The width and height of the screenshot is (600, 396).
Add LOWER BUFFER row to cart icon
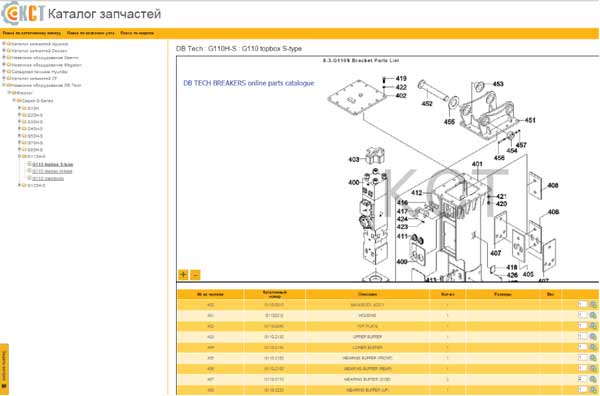(593, 347)
